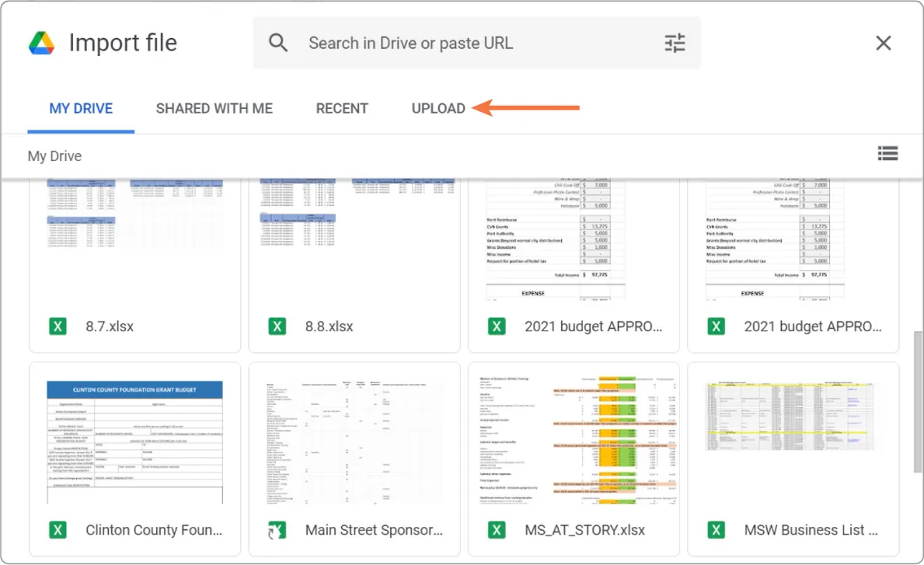Click the Excel icon beside 8.7.xlsx
The image size is (924, 565).
(x=57, y=326)
